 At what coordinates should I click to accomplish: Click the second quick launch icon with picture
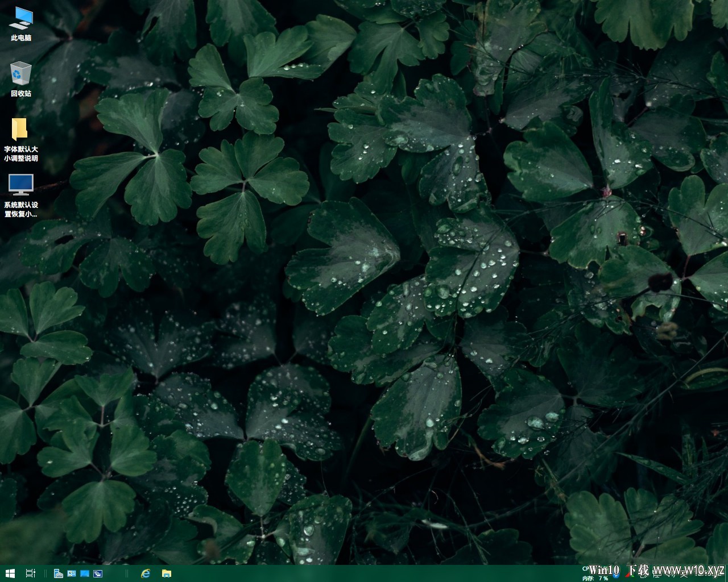click(x=72, y=573)
